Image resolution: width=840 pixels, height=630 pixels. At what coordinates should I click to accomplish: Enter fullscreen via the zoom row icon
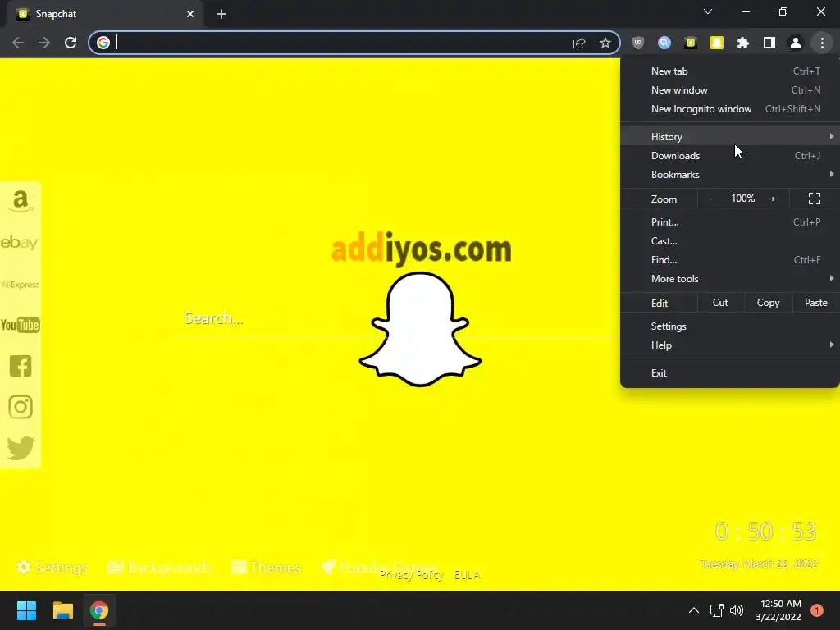815,199
